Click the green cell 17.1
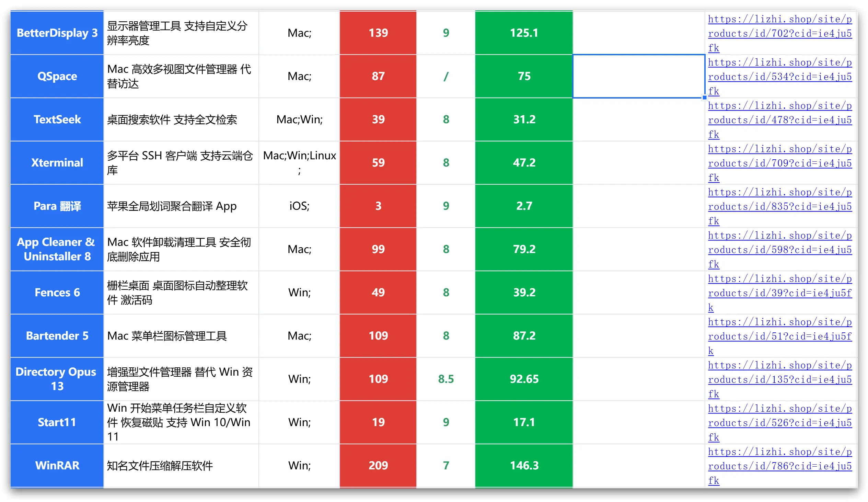Viewport: 868px width, 502px height. [x=524, y=422]
